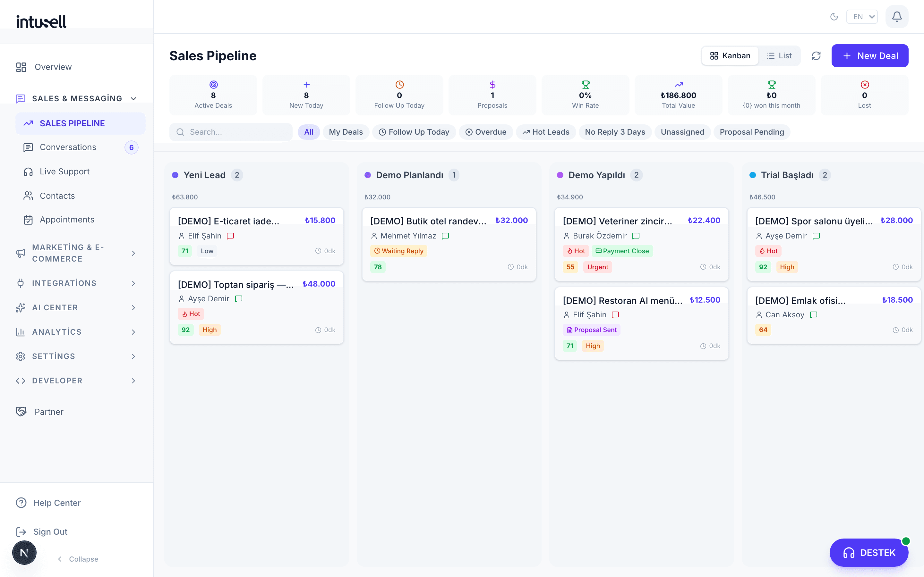Switch pipeline to List view
Image resolution: width=924 pixels, height=577 pixels.
780,56
